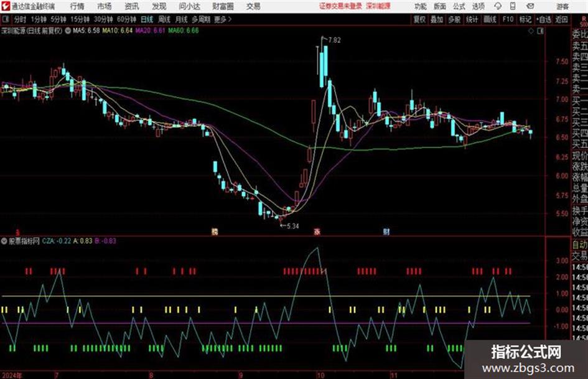Click the CZA: -0.22 indicator value
Viewport: 588px width, 379px height.
point(57,241)
